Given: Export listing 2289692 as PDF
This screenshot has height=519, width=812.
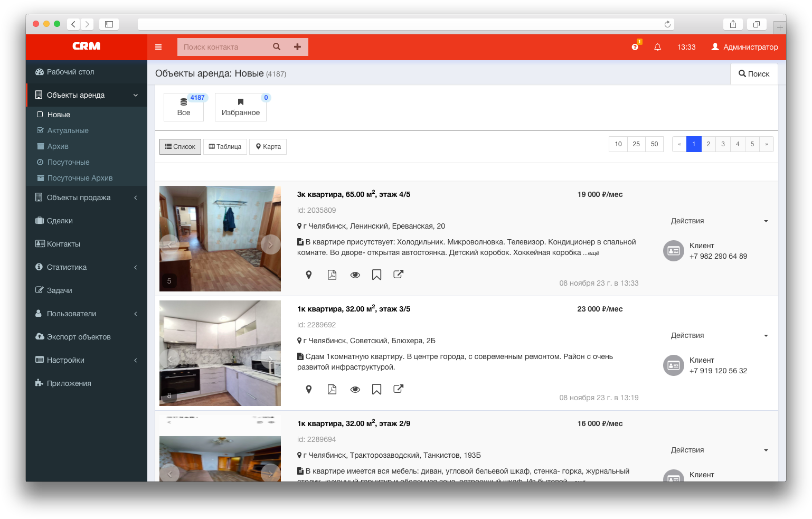Looking at the screenshot, I should click(x=332, y=389).
